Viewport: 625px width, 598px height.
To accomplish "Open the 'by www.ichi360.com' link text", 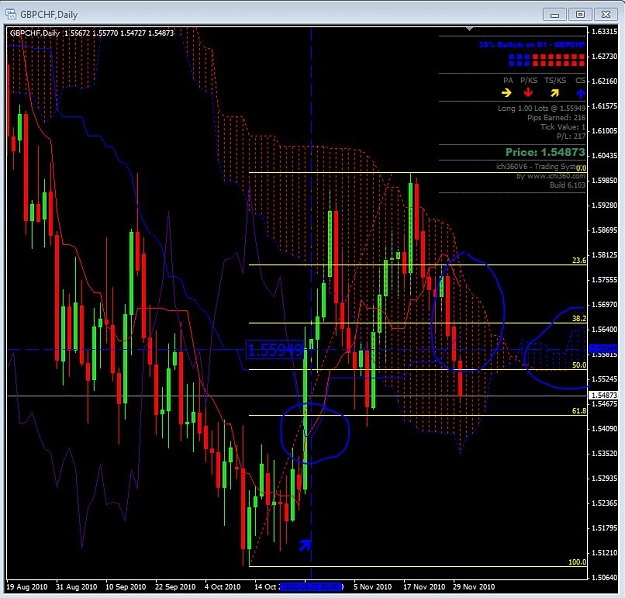I will click(x=551, y=176).
